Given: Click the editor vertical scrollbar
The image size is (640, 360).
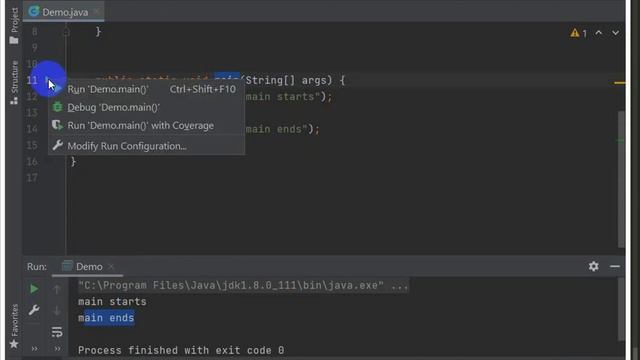Looking at the screenshot, I should [x=621, y=178].
